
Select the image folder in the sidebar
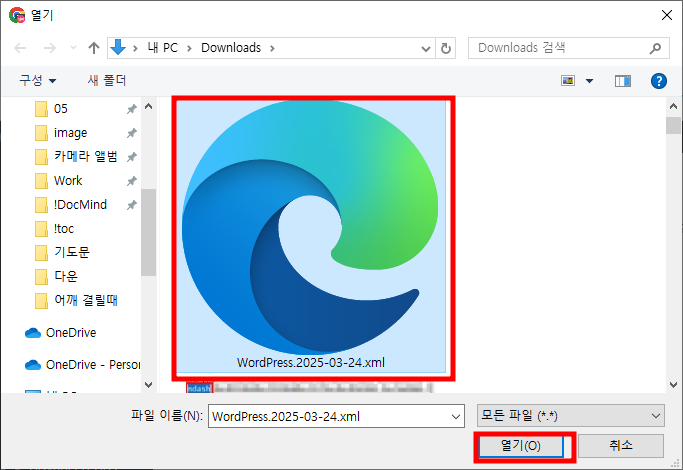71,133
